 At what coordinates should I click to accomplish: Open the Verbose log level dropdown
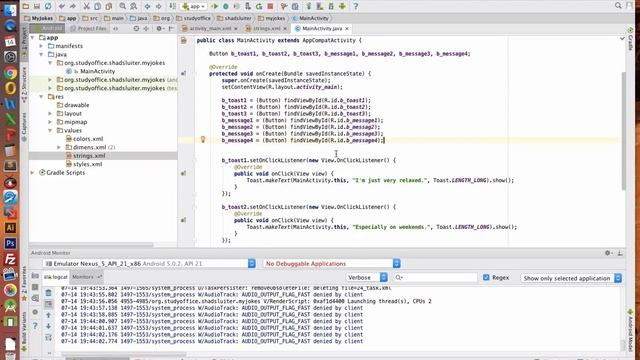367,278
